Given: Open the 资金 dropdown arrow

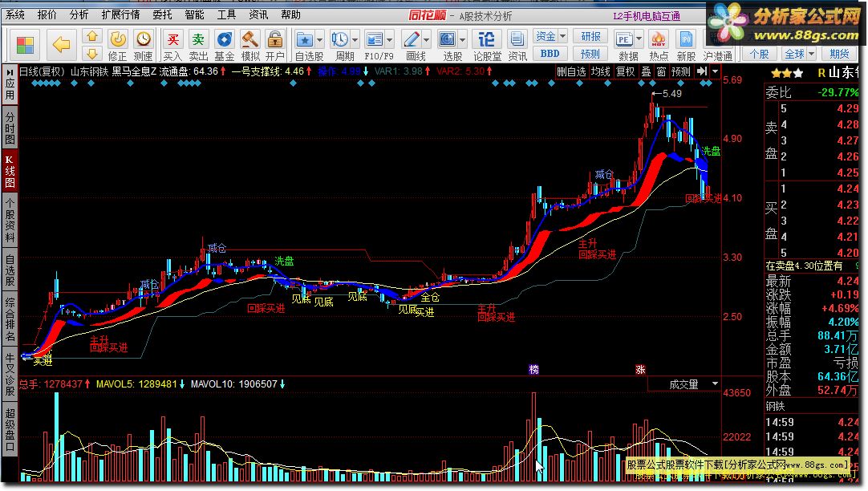Looking at the screenshot, I should click(x=562, y=36).
